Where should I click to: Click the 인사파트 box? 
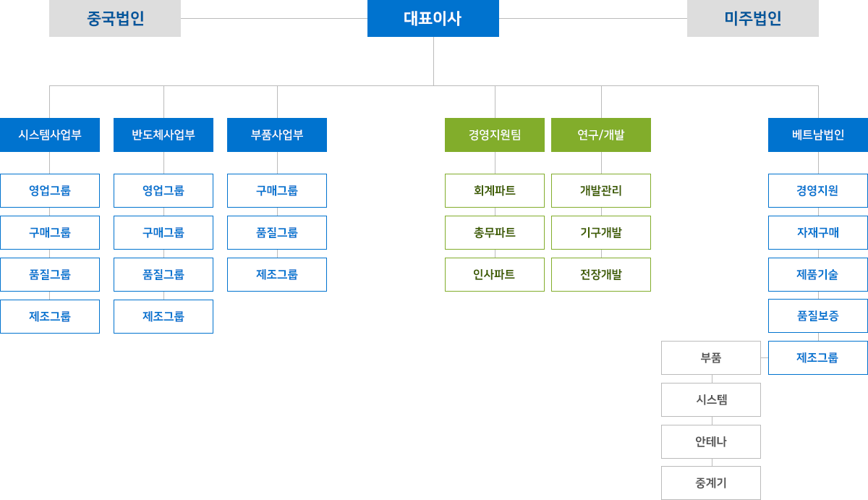(495, 274)
